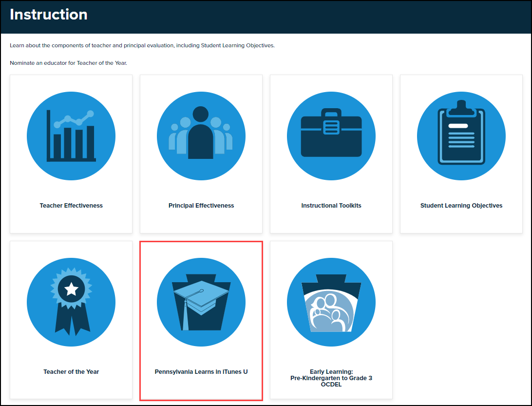Viewport: 532px width, 406px height.
Task: Click the 'Learn about the components' description text
Action: pos(142,46)
